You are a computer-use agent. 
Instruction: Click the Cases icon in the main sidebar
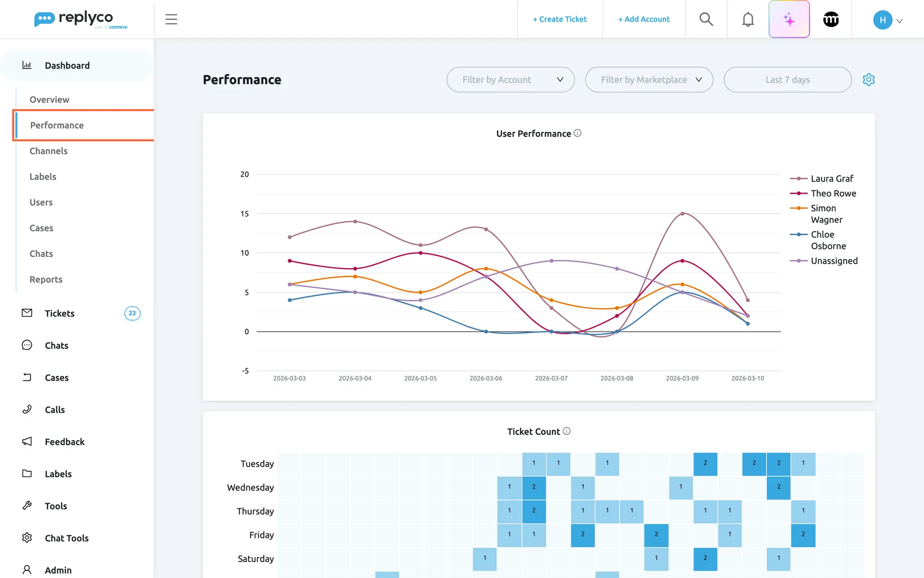[27, 377]
